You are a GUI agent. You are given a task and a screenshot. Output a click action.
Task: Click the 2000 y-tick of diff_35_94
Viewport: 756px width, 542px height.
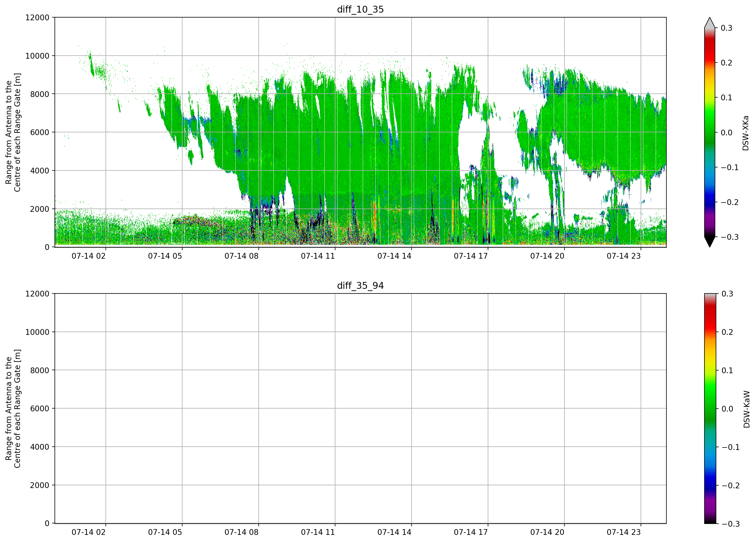coord(40,485)
